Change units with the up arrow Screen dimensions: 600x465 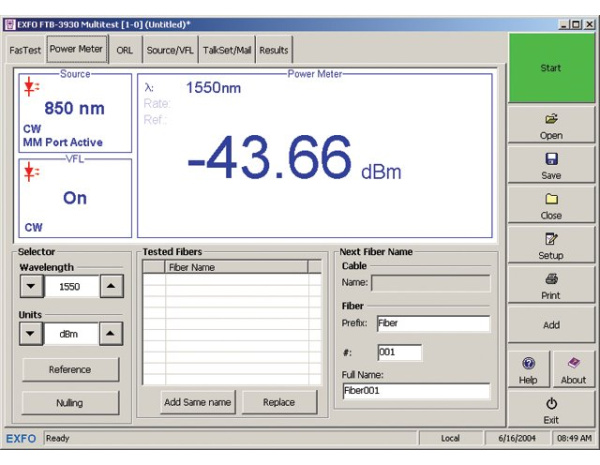(x=112, y=335)
